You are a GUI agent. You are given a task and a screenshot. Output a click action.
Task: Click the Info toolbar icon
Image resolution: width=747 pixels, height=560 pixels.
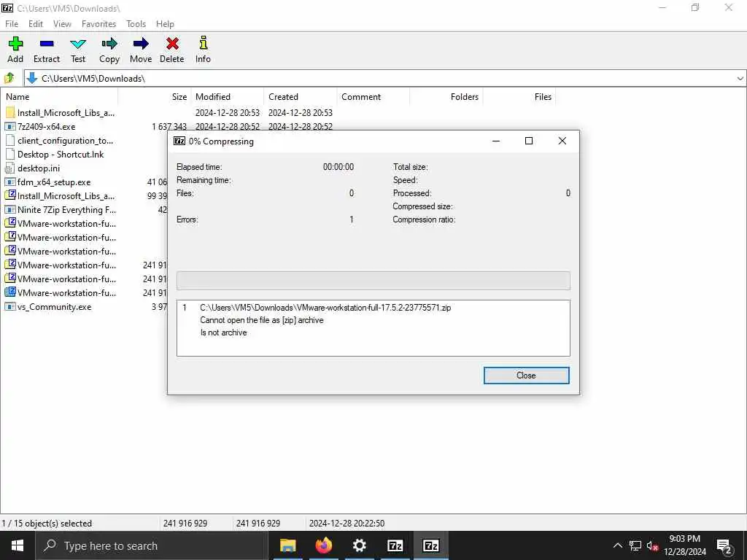[203, 43]
